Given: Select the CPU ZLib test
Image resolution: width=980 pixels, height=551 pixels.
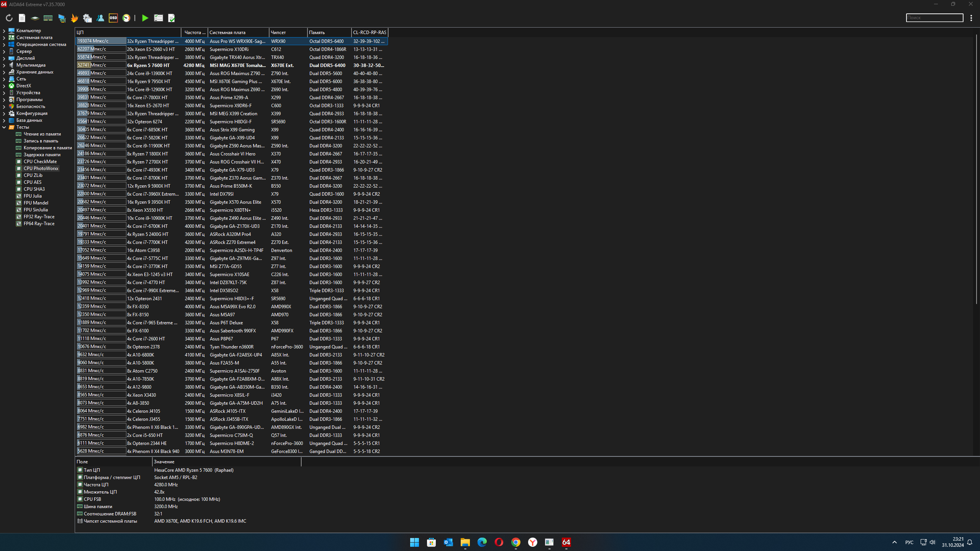Looking at the screenshot, I should coord(33,175).
